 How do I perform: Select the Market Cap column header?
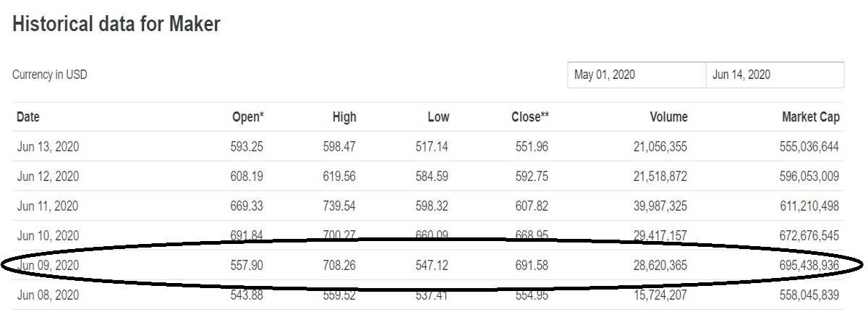tap(811, 117)
